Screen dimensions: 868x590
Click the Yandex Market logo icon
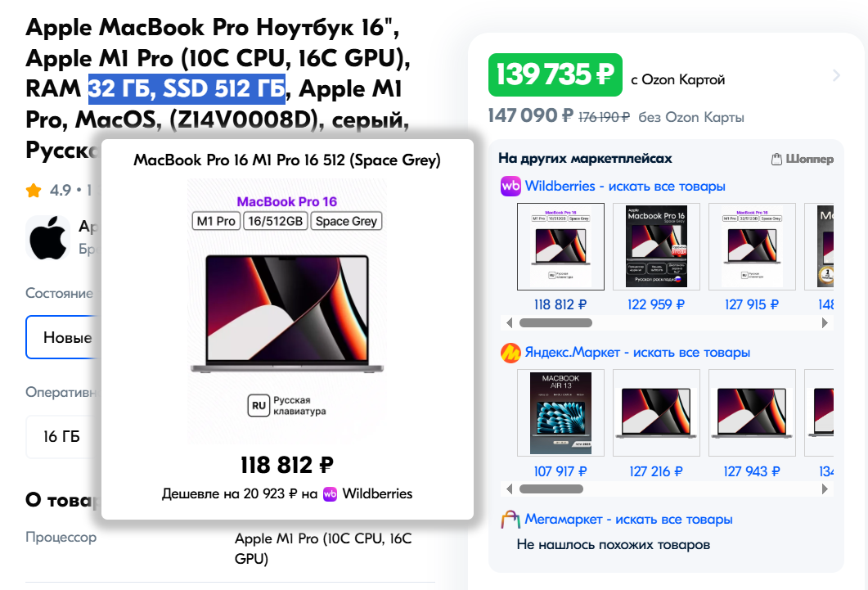pos(510,353)
